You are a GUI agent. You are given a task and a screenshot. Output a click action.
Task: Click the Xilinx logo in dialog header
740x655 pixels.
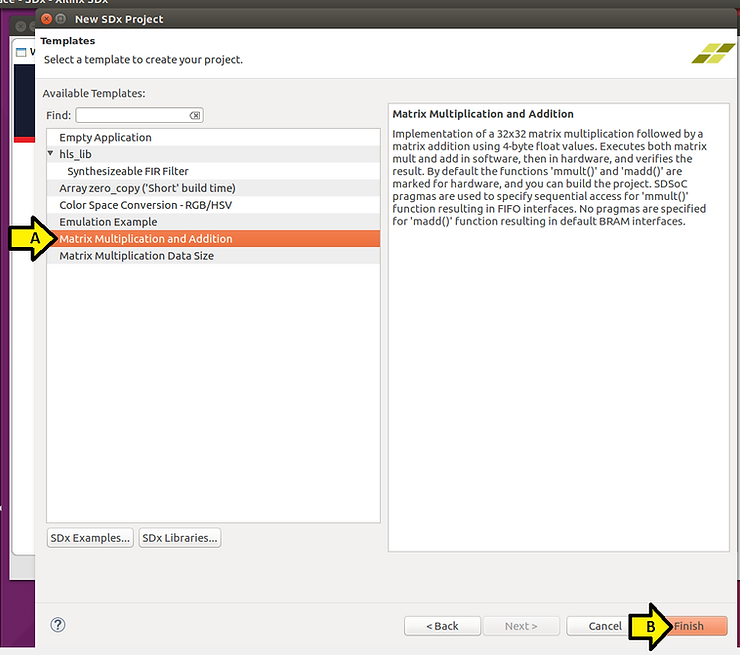point(712,52)
